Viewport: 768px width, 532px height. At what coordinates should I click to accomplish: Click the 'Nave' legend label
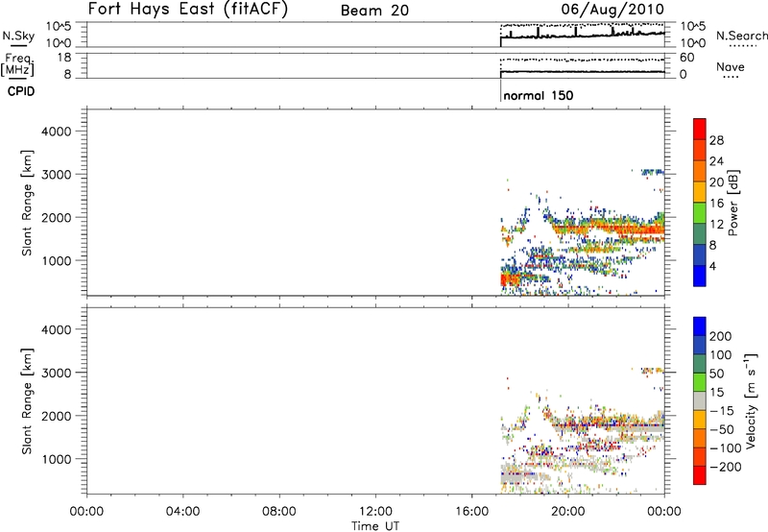731,67
